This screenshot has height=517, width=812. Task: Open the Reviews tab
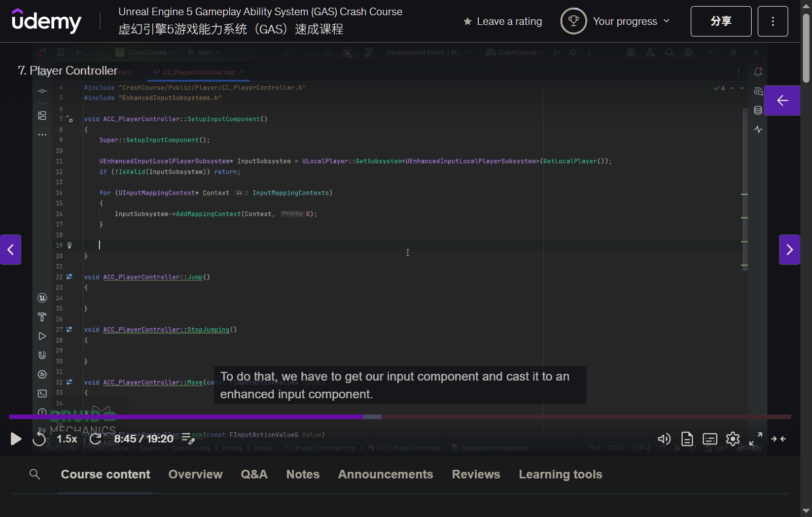pyautogui.click(x=476, y=474)
